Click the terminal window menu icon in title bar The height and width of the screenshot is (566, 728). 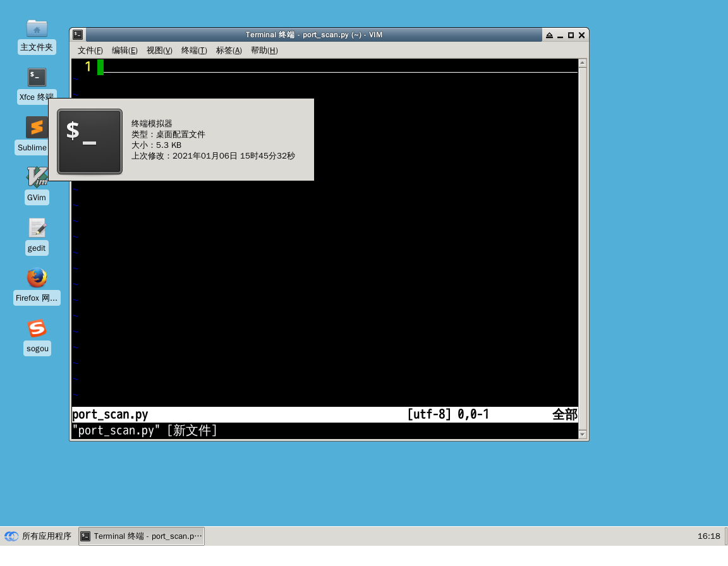coord(78,35)
